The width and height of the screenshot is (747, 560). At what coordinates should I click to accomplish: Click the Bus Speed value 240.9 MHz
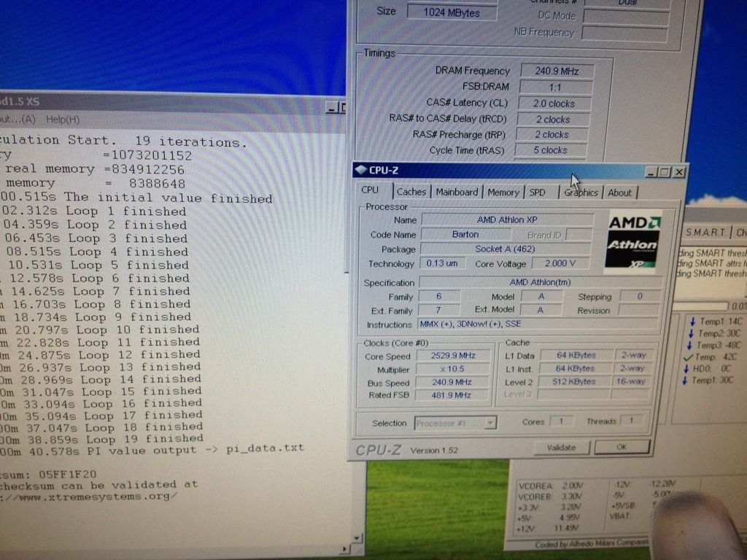coord(452,382)
